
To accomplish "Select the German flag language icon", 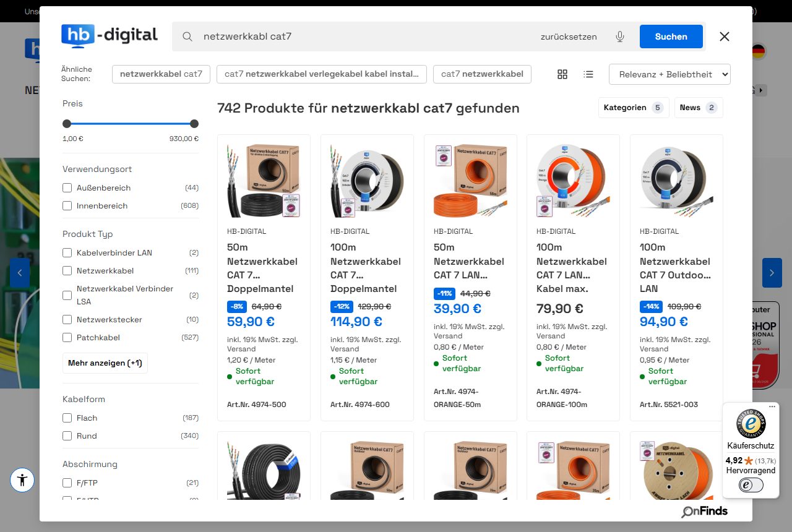I will (758, 51).
